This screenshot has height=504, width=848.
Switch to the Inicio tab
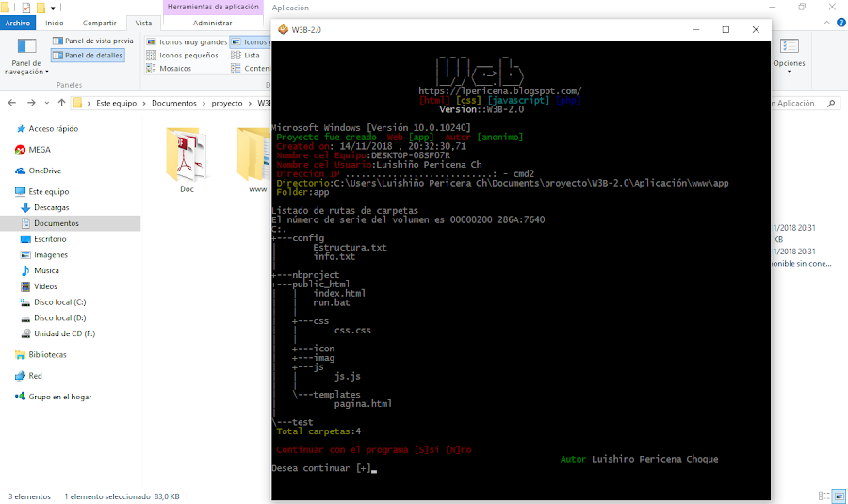[x=54, y=24]
